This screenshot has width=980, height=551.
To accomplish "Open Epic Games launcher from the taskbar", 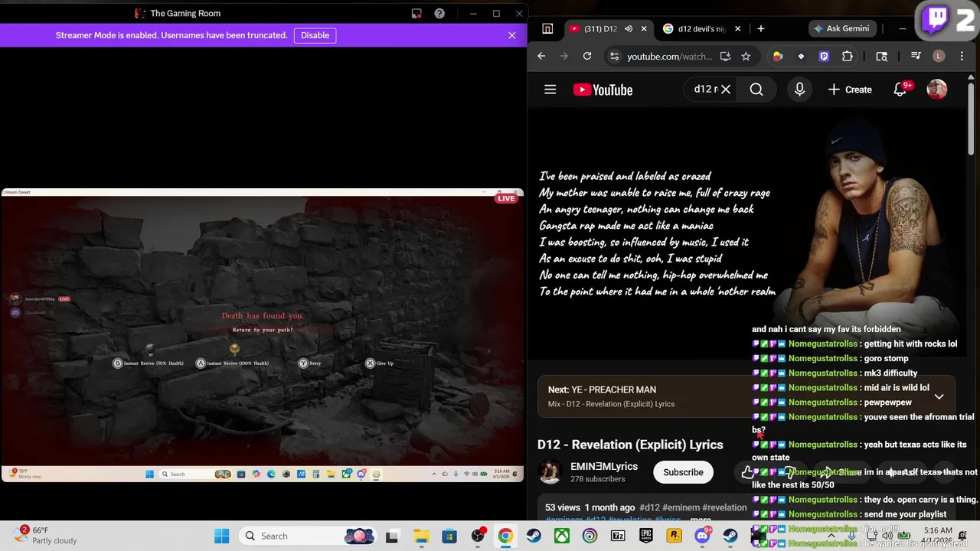I will (646, 536).
